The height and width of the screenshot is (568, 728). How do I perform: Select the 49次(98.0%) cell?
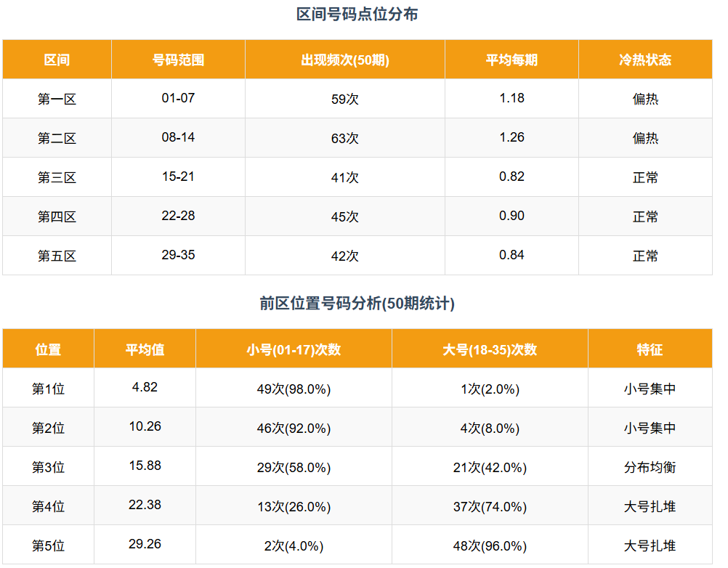pos(294,389)
